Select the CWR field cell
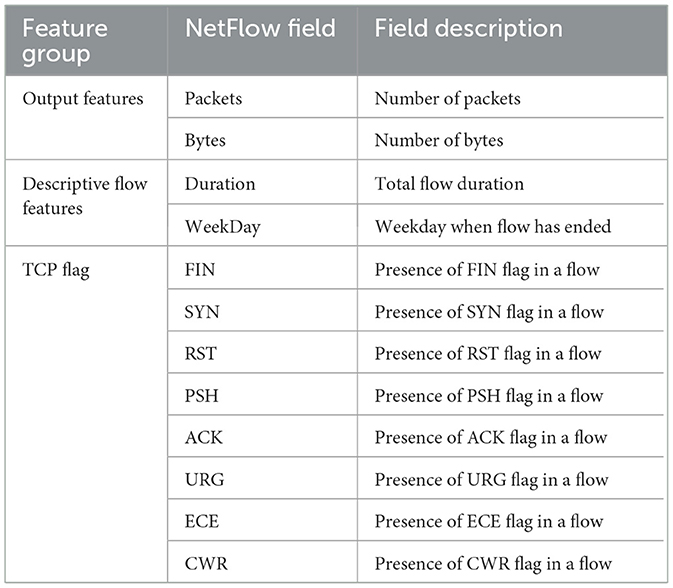This screenshot has width=673, height=588. [x=205, y=563]
